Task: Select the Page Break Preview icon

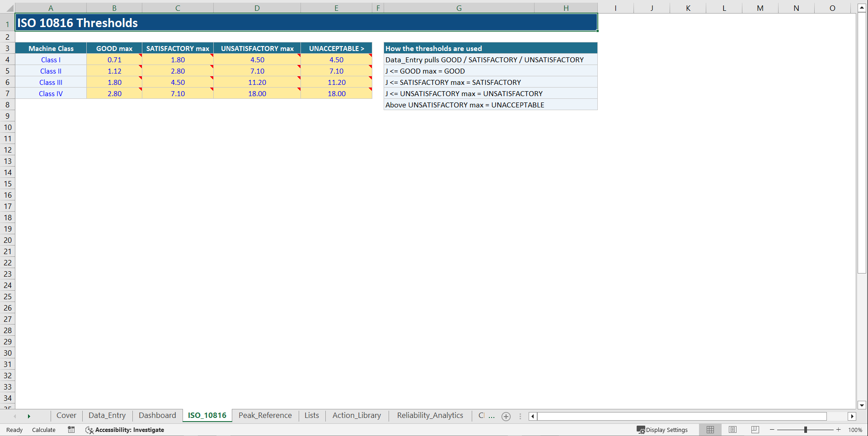Action: [755, 430]
